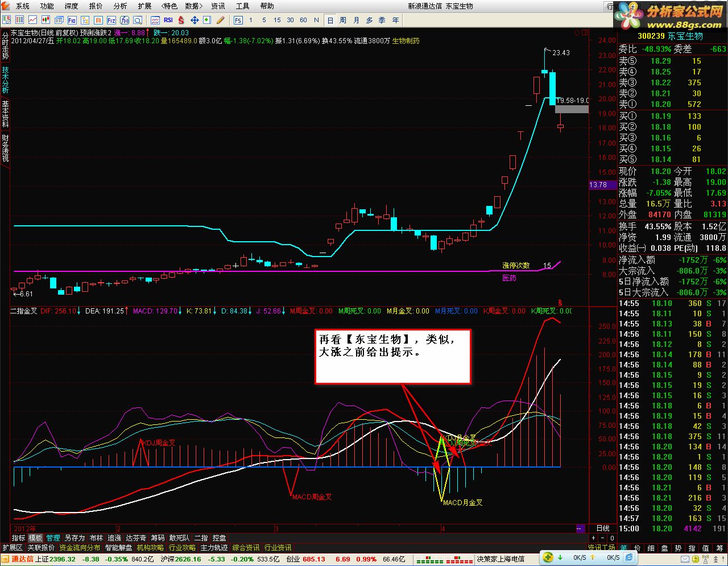Click the 管理 button

click(x=53, y=538)
